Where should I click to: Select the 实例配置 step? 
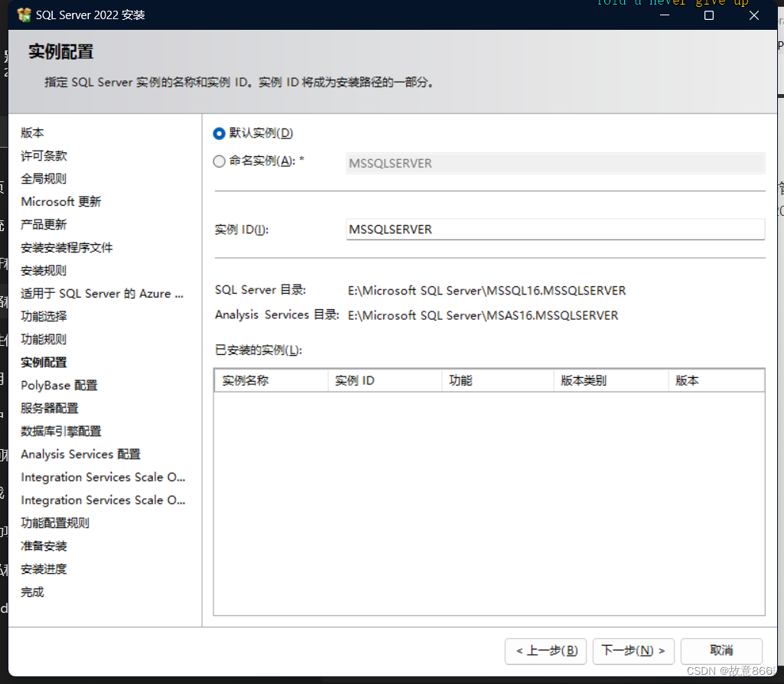click(43, 362)
